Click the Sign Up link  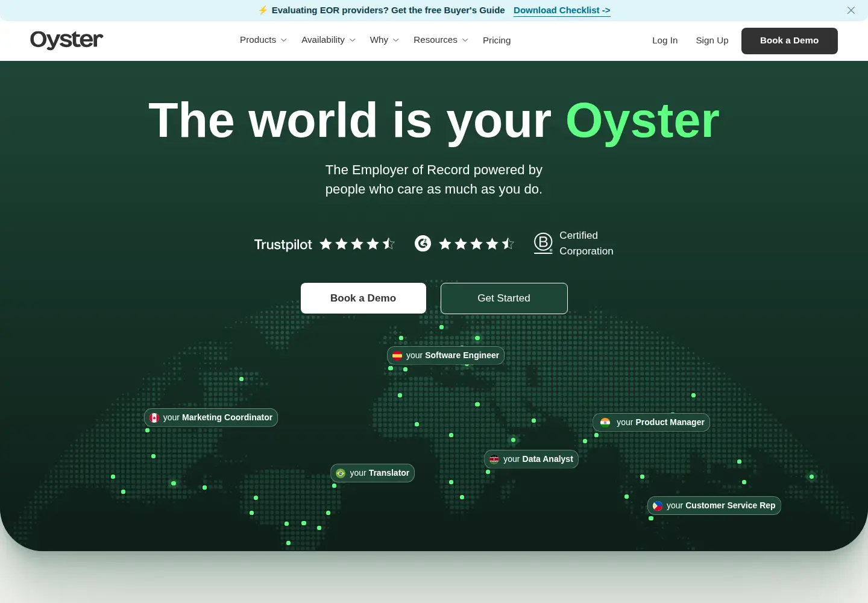coord(712,40)
